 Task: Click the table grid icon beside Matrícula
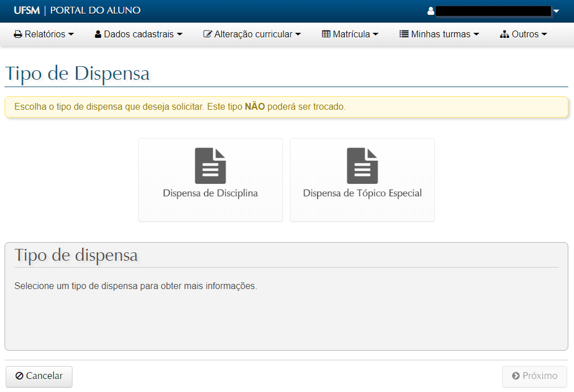tap(326, 35)
